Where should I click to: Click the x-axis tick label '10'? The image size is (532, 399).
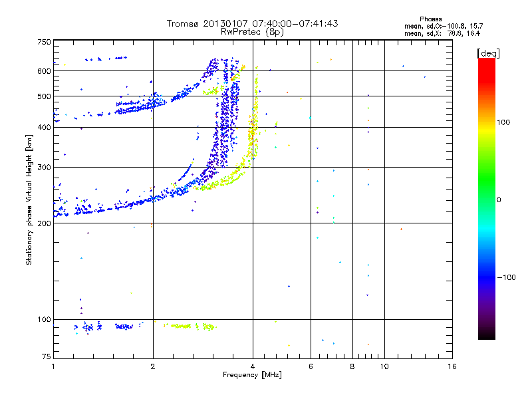tap(384, 366)
